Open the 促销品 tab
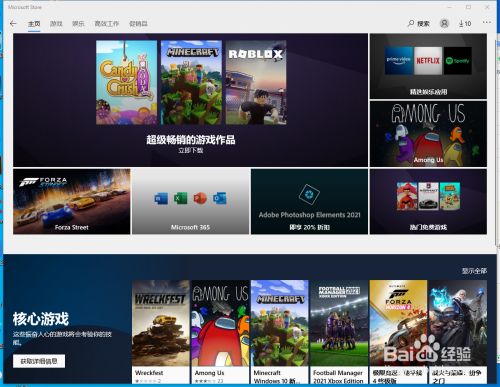 click(x=138, y=24)
